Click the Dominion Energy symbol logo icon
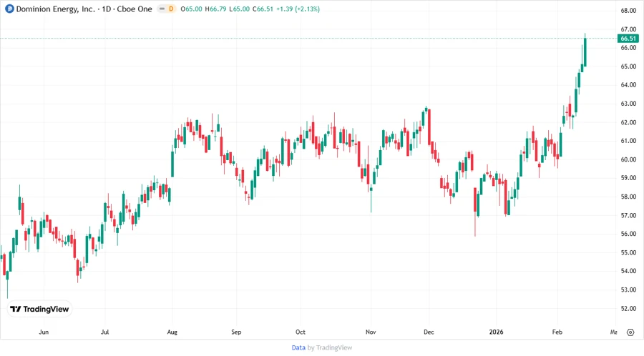The width and height of the screenshot is (644, 356). (x=9, y=9)
